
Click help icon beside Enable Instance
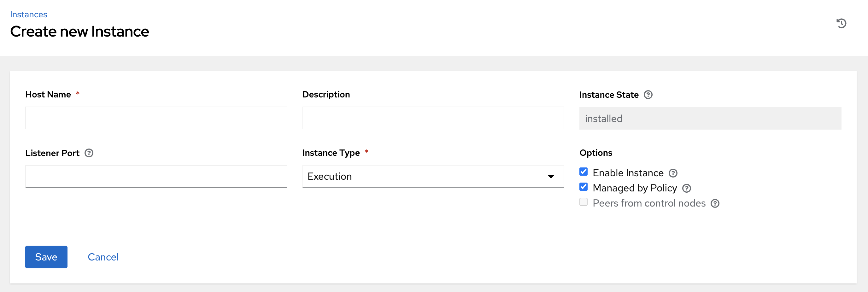[673, 173]
